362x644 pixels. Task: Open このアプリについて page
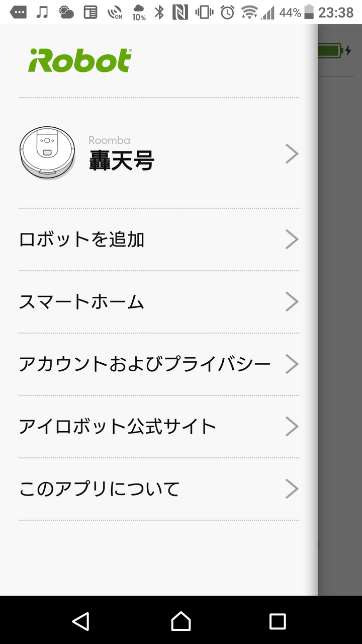click(159, 489)
